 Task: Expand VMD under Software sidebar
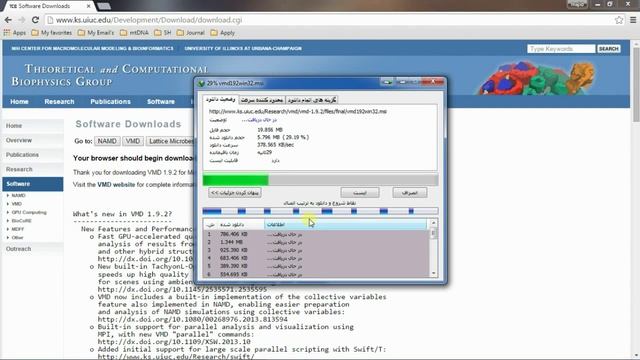point(14,204)
